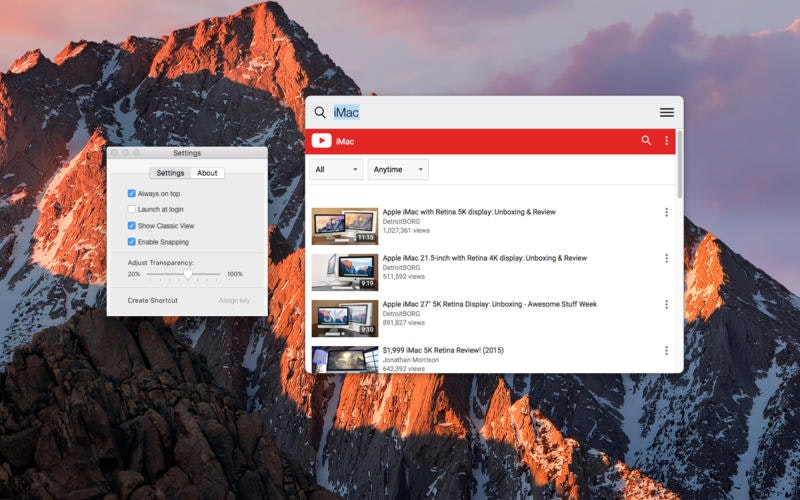The image size is (800, 500).
Task: Expand the All filter dropdown
Action: click(336, 169)
